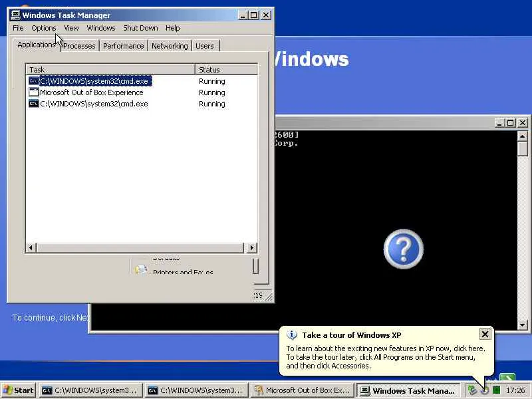532x399 pixels.
Task: Click the info icon in the tour balloon
Action: [x=292, y=335]
